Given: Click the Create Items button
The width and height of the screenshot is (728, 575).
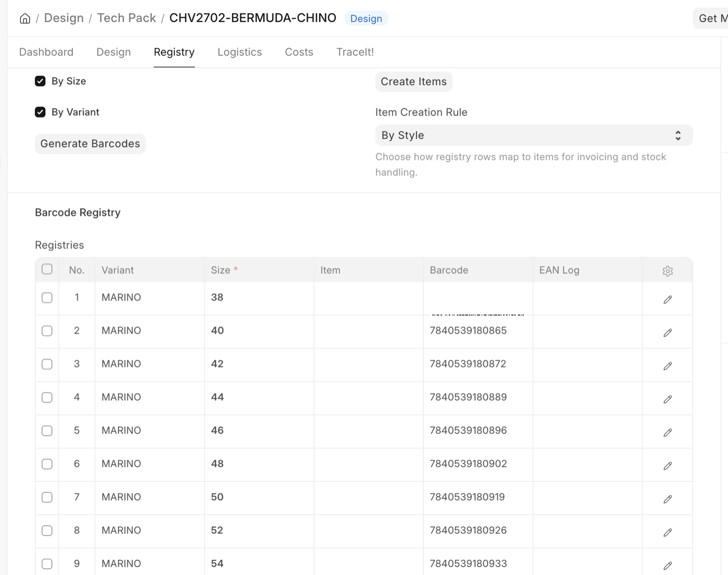Looking at the screenshot, I should pos(414,82).
